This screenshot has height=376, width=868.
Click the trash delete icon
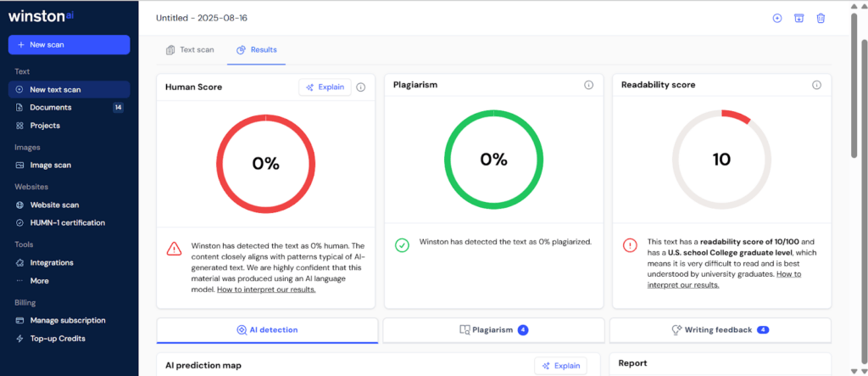coord(821,18)
